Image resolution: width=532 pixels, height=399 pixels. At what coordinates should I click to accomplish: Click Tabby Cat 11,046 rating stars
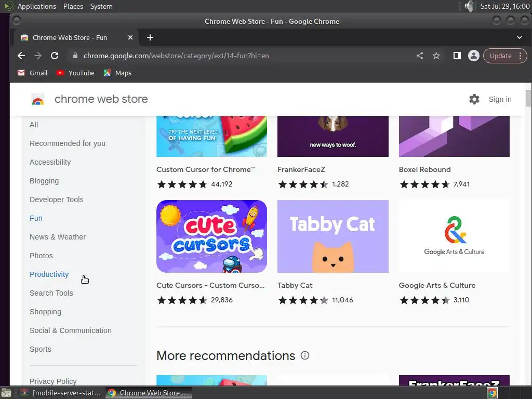[x=303, y=300]
